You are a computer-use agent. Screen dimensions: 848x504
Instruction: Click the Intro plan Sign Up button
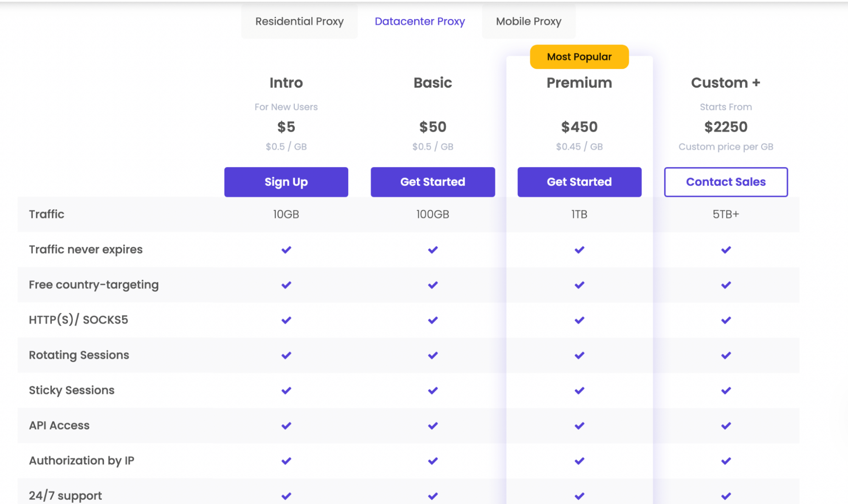(x=286, y=182)
